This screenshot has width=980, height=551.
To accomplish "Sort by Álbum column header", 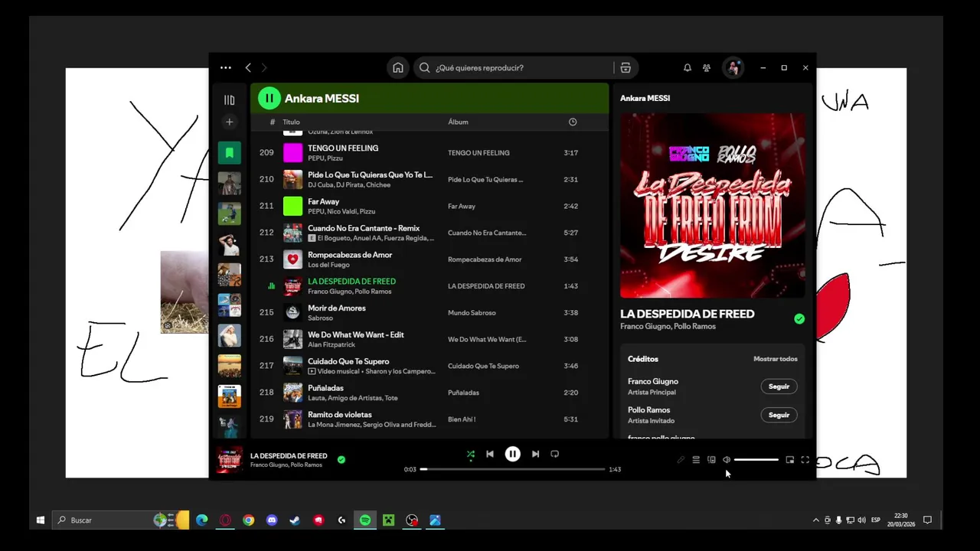I will tap(458, 122).
